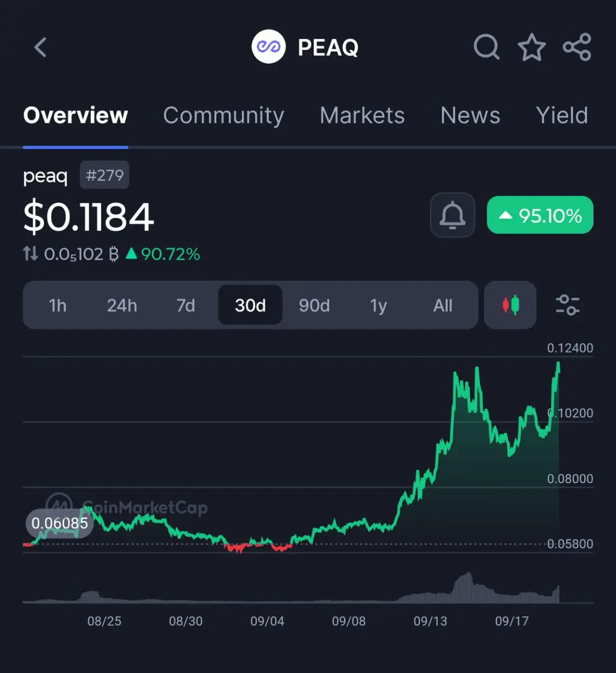Tap the green 95.10% change button

click(x=540, y=215)
